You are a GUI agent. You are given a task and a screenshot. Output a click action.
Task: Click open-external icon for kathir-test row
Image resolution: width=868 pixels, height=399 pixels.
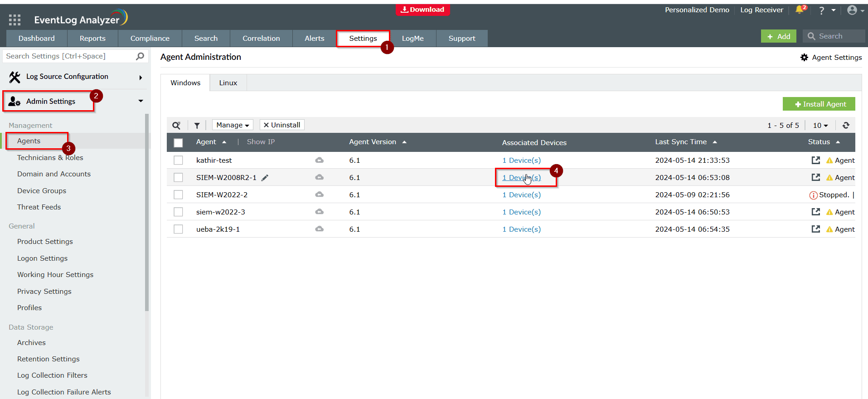[815, 161]
